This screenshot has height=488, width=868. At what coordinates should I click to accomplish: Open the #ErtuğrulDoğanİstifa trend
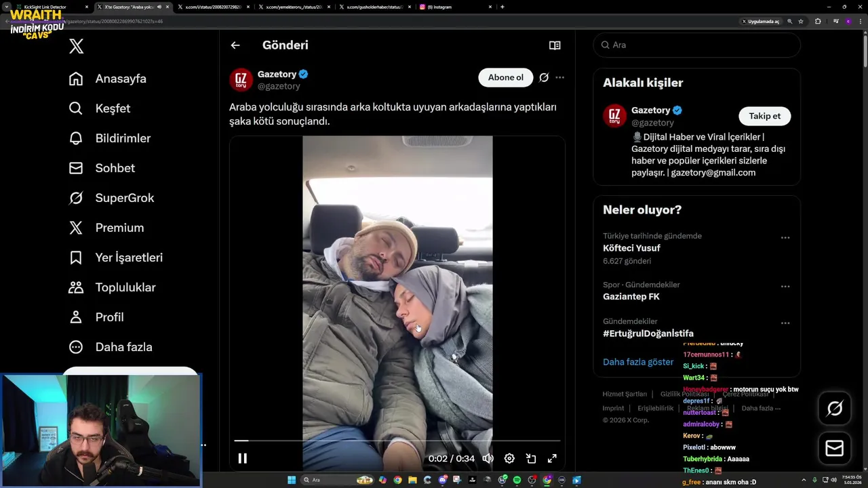click(x=648, y=333)
